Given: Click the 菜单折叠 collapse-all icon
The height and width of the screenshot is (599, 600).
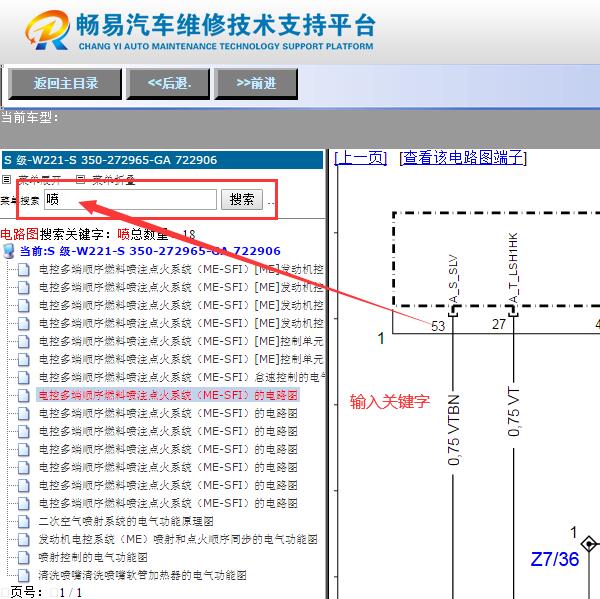Looking at the screenshot, I should coord(80,179).
